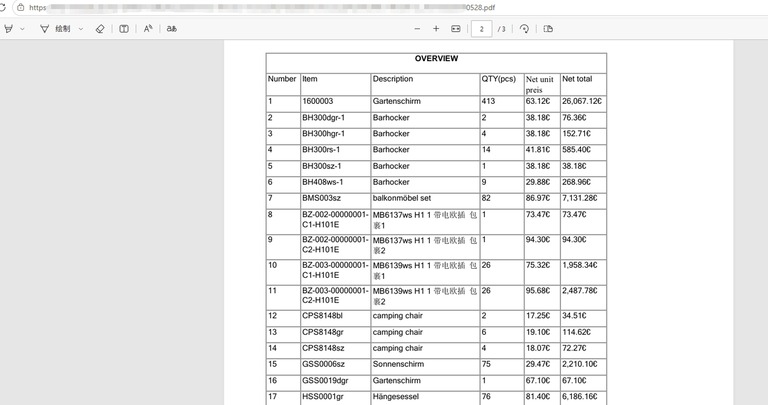Viewport: 768px width, 405px height.
Task: Click the Net unit preis header
Action: point(540,84)
